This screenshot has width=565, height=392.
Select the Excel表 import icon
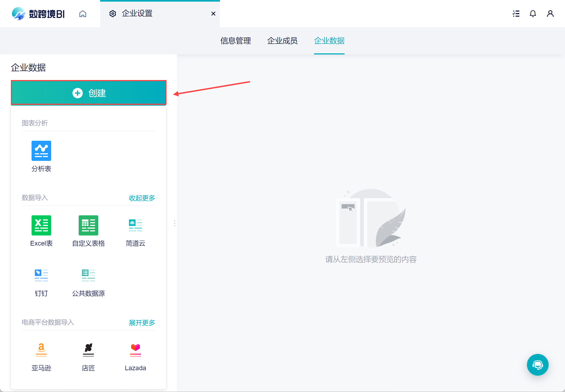[x=41, y=225]
